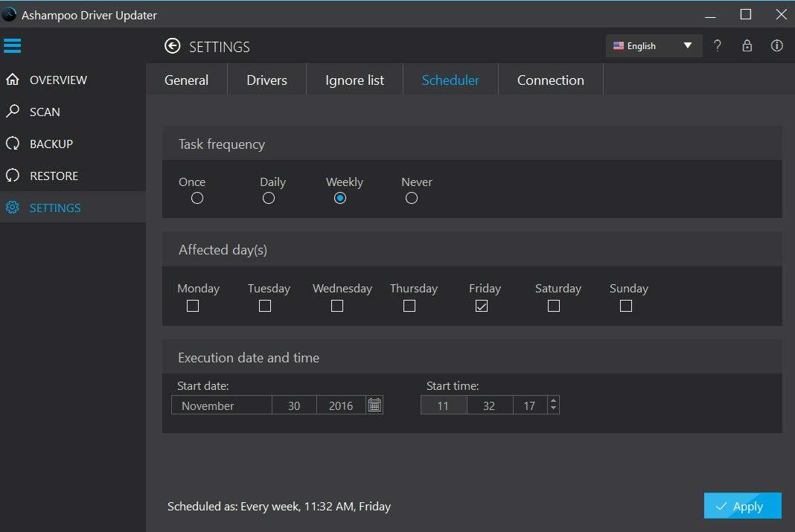Click the day field showing 30
The width and height of the screenshot is (795, 532).
tap(294, 406)
